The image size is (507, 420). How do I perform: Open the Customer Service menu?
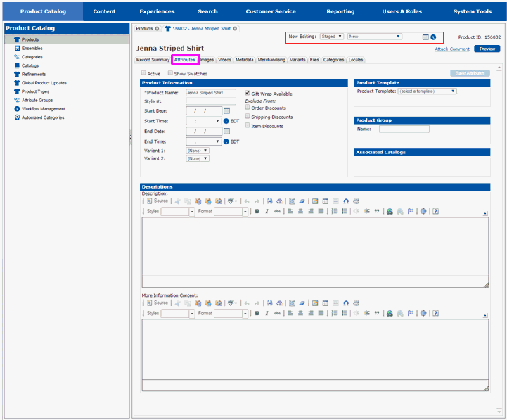(271, 11)
